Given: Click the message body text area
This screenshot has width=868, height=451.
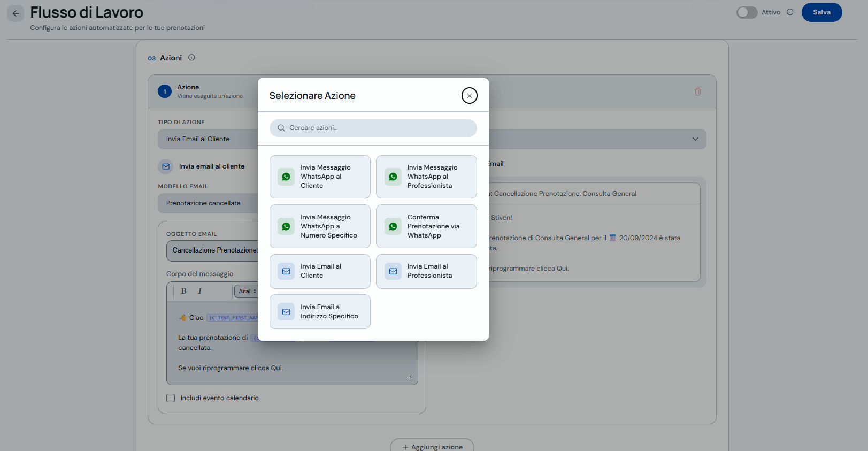Looking at the screenshot, I should point(292,342).
